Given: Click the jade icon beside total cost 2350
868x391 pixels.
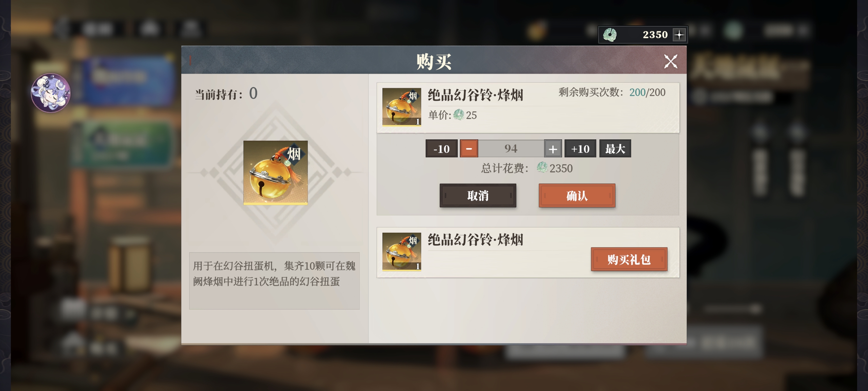Looking at the screenshot, I should [x=542, y=168].
